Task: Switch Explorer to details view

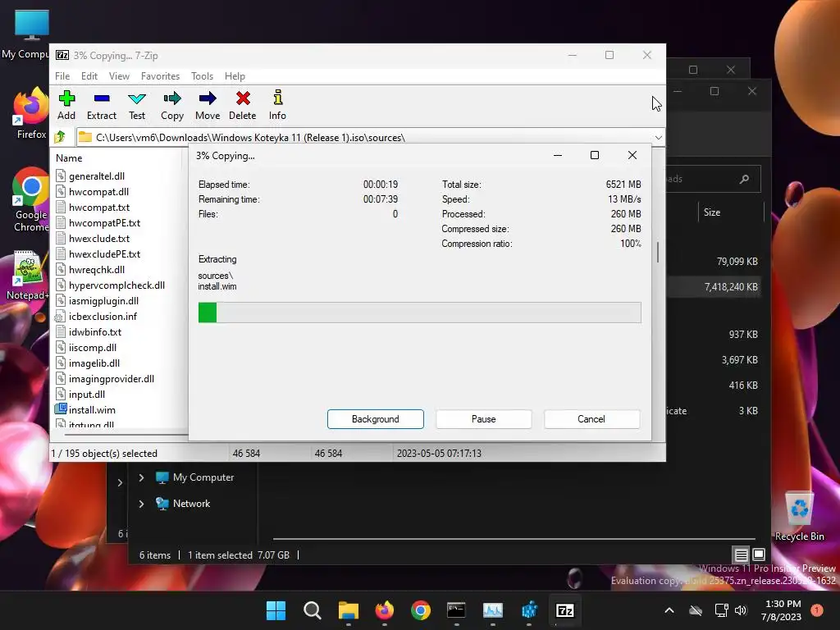Action: click(x=741, y=555)
